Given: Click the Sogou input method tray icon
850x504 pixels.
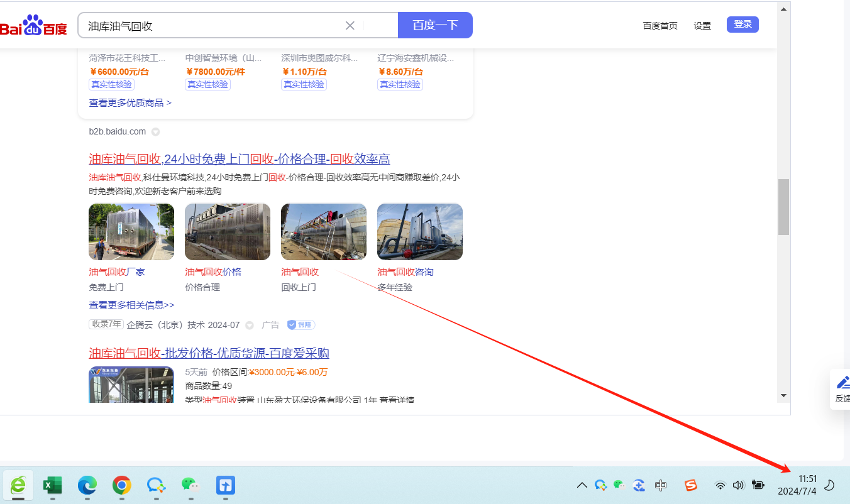Looking at the screenshot, I should (x=692, y=485).
